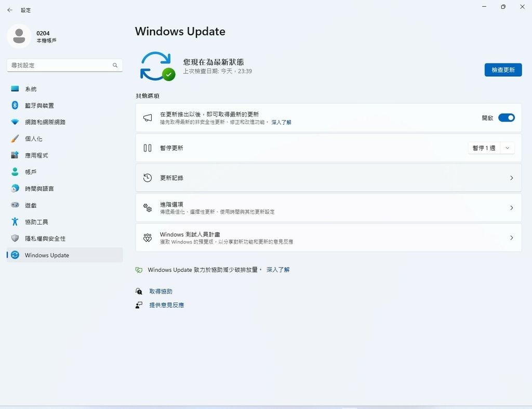
Task: Go to 系統 settings
Action: 65,88
